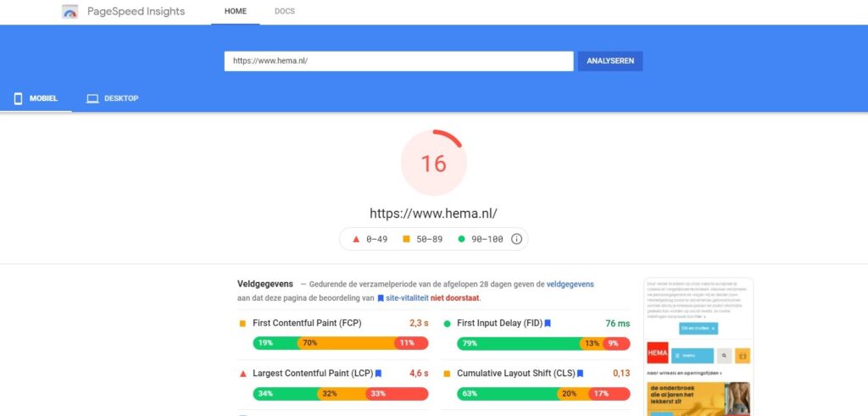Image resolution: width=868 pixels, height=416 pixels.
Task: Select the DESKTOP tab
Action: tap(113, 98)
